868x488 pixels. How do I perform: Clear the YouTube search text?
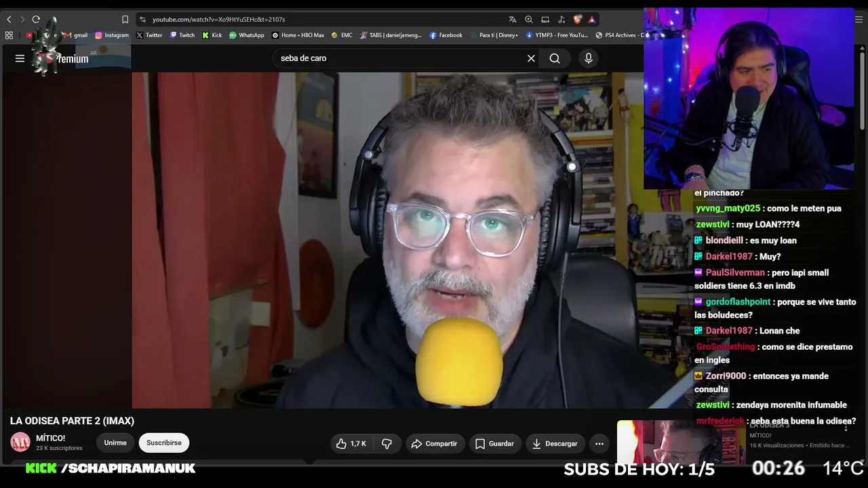[x=531, y=58]
